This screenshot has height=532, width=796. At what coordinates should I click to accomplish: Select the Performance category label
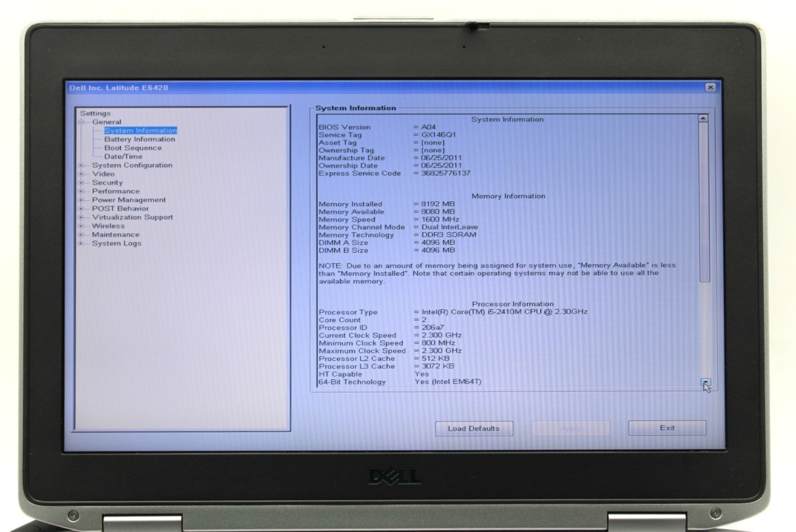[x=116, y=191]
